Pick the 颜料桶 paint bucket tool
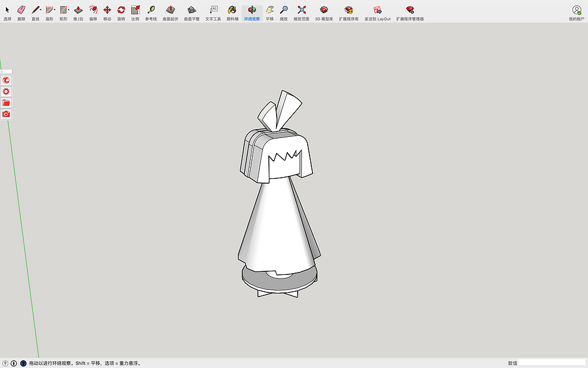The height and width of the screenshot is (368, 588). [232, 10]
